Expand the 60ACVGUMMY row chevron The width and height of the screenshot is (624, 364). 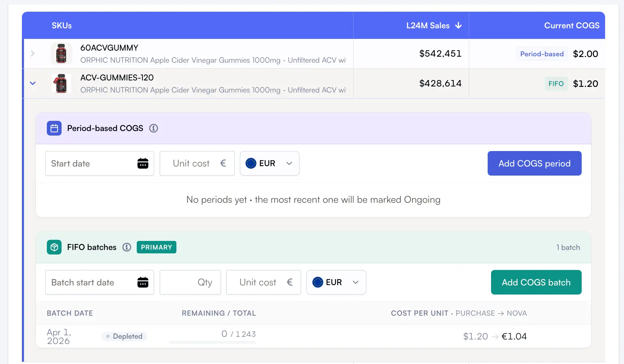tap(33, 54)
